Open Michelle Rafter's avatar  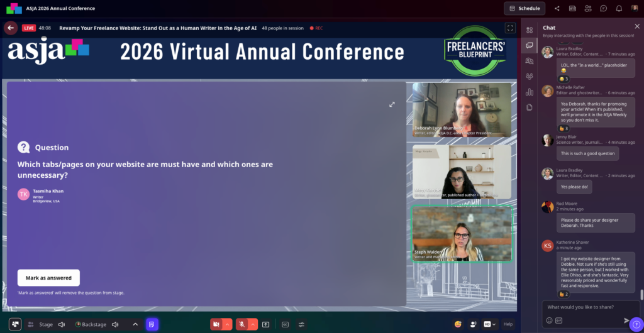tap(548, 90)
